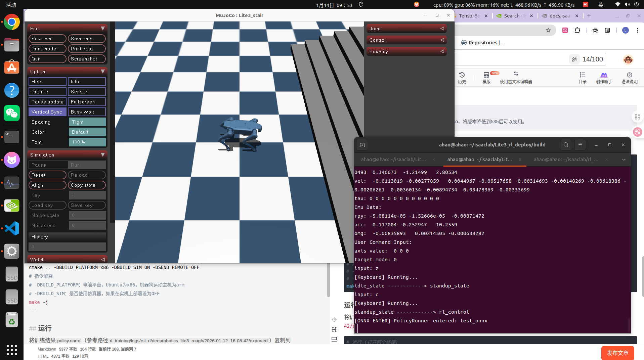
Task: Open the table of contents (目录) icon
Action: pyautogui.click(x=583, y=78)
